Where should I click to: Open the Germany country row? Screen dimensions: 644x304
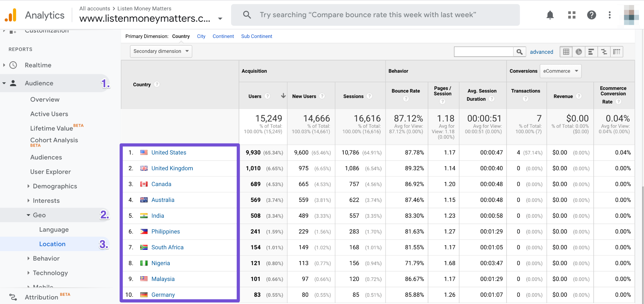pos(163,295)
